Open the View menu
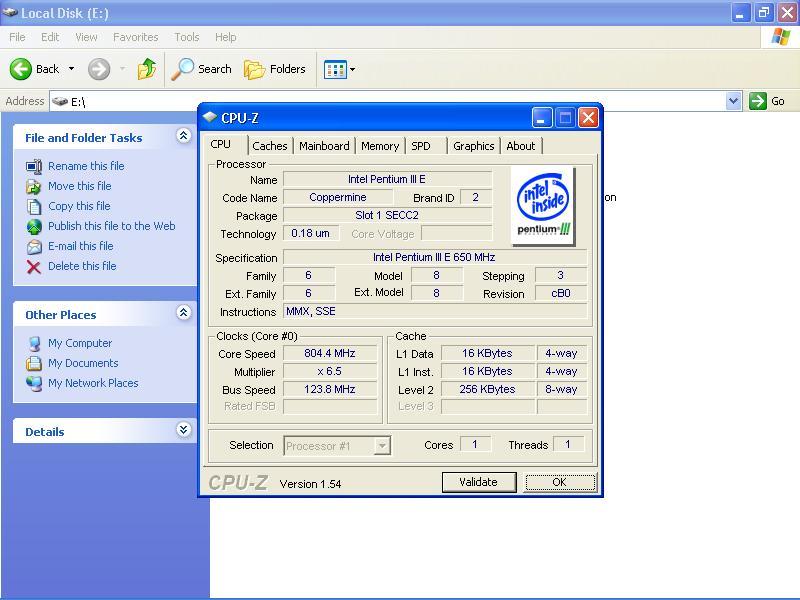800x600 pixels. tap(86, 37)
